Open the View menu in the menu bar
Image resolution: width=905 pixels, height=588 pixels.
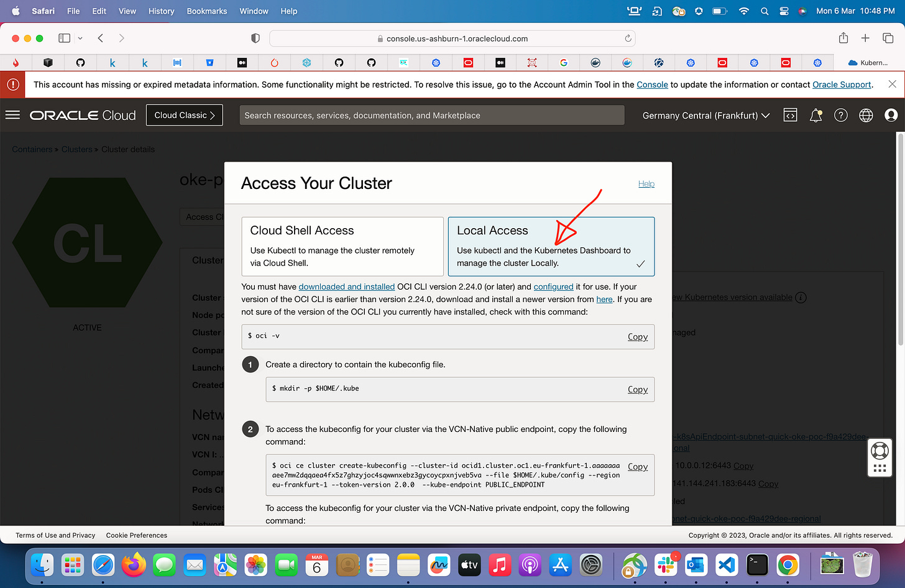(x=127, y=11)
